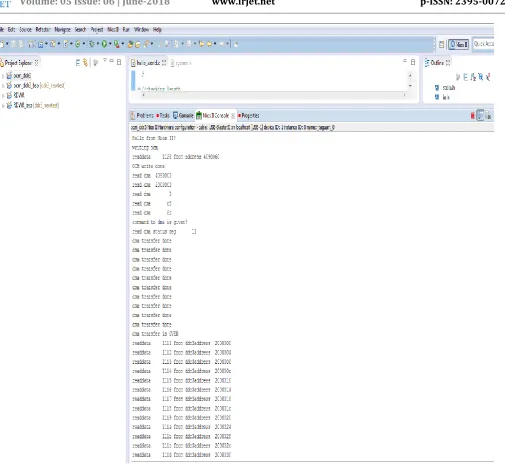Toggle Link with Editor in Project Explorer
Viewport: 505px width, 466px height.
(85, 63)
